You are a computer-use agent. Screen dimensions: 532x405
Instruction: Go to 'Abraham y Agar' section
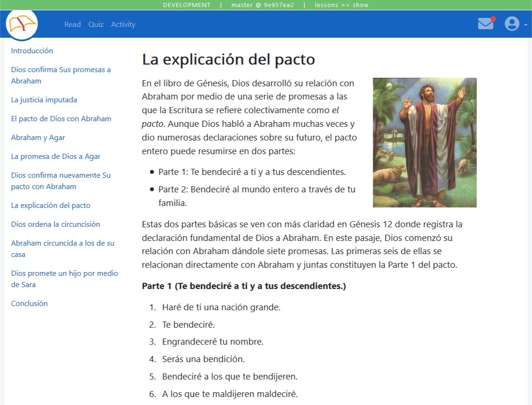point(38,138)
